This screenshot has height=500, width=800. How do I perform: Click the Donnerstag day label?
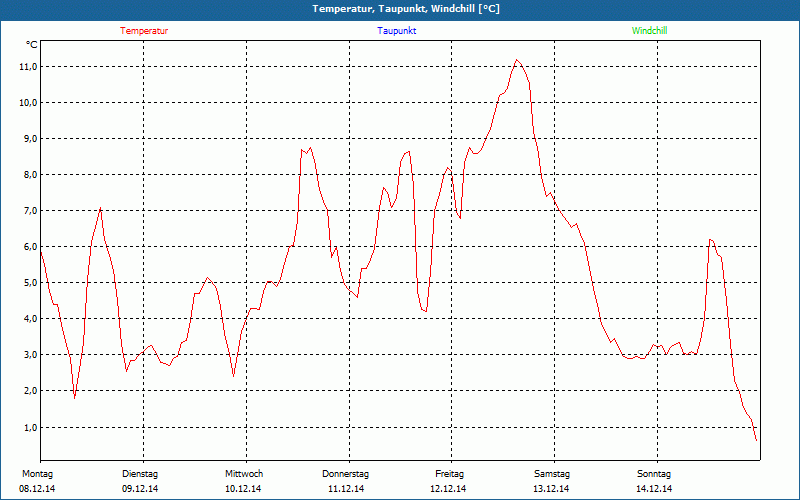[x=345, y=474]
